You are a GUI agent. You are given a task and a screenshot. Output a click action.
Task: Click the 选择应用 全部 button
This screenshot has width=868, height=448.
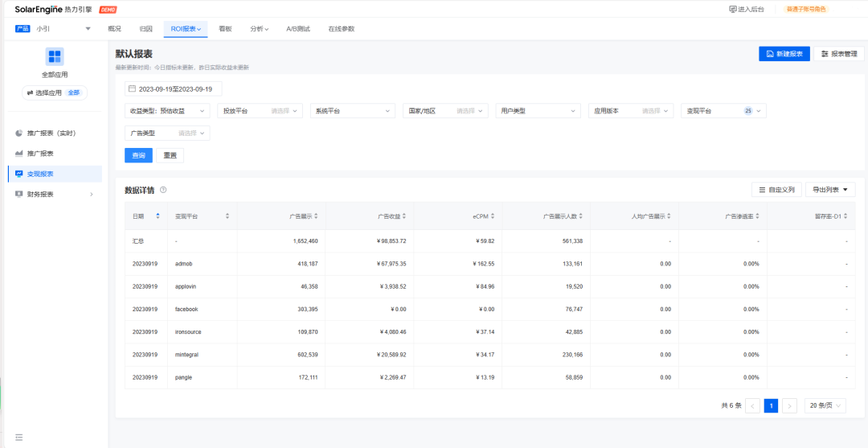[x=55, y=93]
